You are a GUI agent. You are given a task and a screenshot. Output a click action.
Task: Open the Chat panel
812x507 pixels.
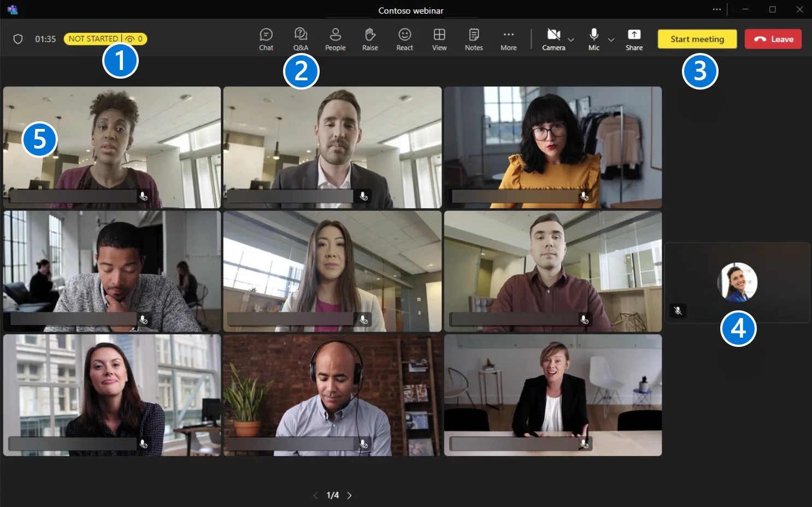click(x=266, y=39)
